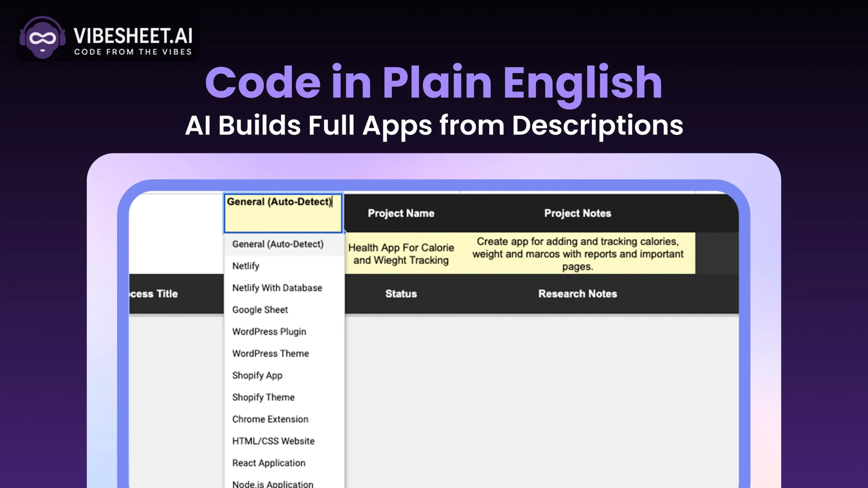
Task: Pick Shopify Theme in the list
Action: (263, 397)
